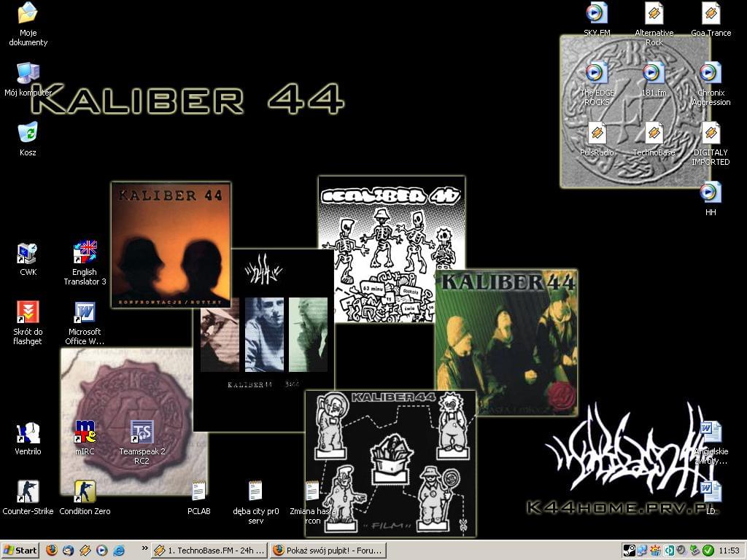747x560 pixels.
Task: Launch Winamp from Quick Launch bar
Action: click(85, 551)
